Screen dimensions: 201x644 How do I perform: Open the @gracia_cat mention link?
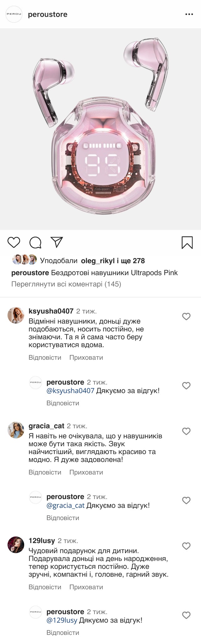point(66,506)
